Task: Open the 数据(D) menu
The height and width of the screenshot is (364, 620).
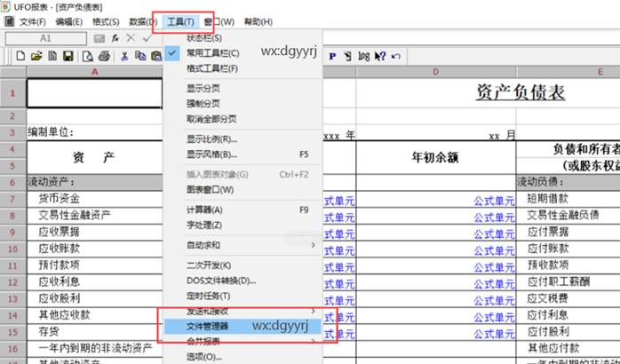Action: 142,20
